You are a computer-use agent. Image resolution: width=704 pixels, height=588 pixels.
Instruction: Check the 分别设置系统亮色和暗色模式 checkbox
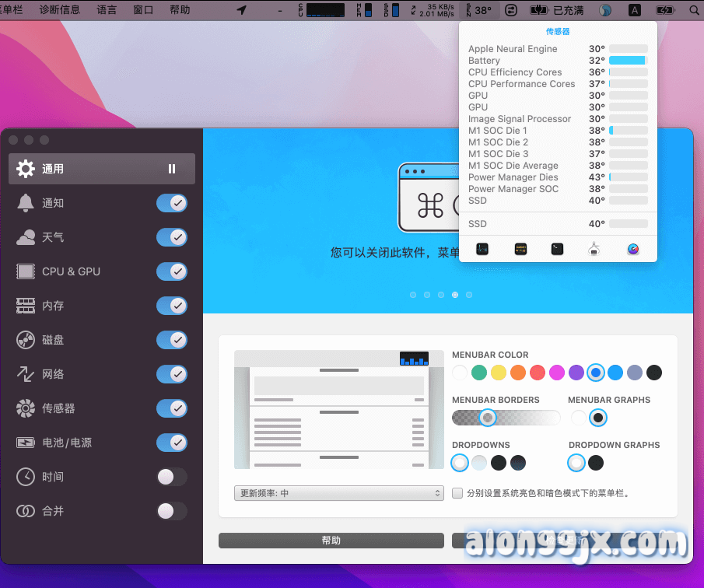(x=457, y=493)
